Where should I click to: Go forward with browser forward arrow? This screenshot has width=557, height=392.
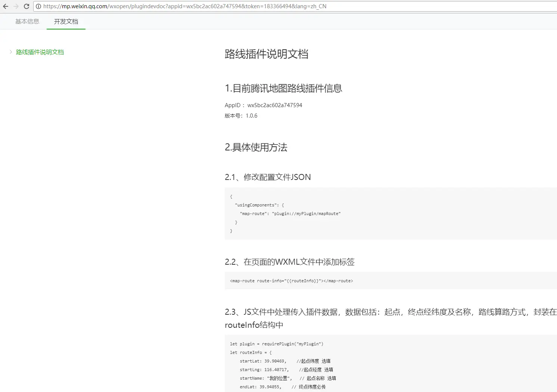(16, 6)
